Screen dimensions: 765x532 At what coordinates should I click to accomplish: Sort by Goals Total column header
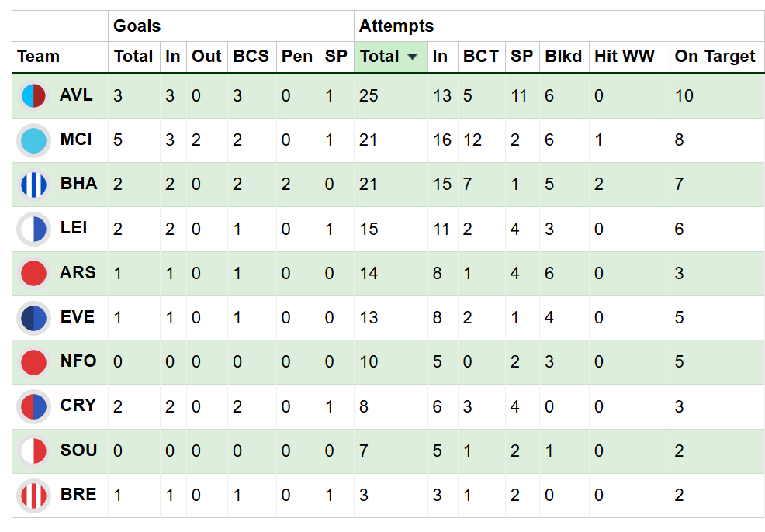133,57
